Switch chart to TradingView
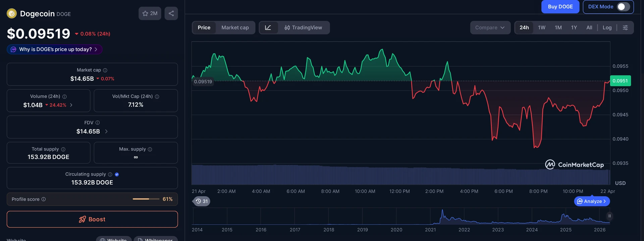The image size is (644, 241). [x=303, y=27]
